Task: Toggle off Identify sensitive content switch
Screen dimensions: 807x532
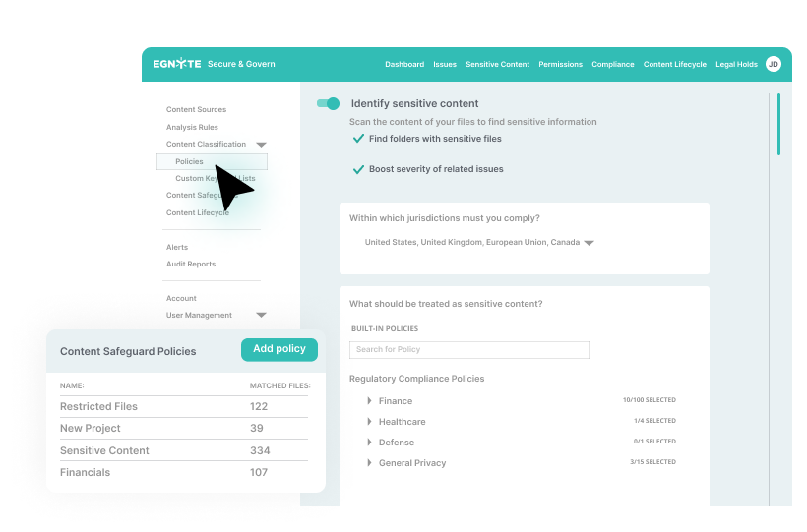Action: [328, 103]
